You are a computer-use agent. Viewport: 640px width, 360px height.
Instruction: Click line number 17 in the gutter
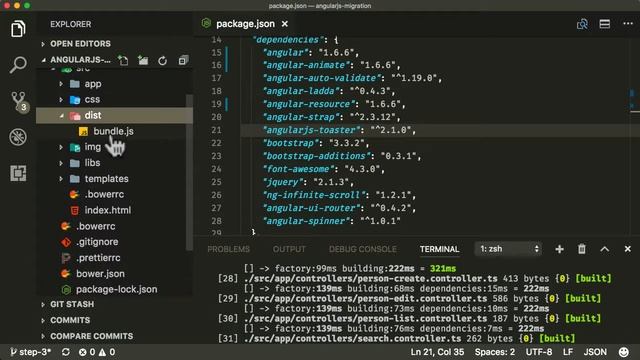tap(216, 78)
